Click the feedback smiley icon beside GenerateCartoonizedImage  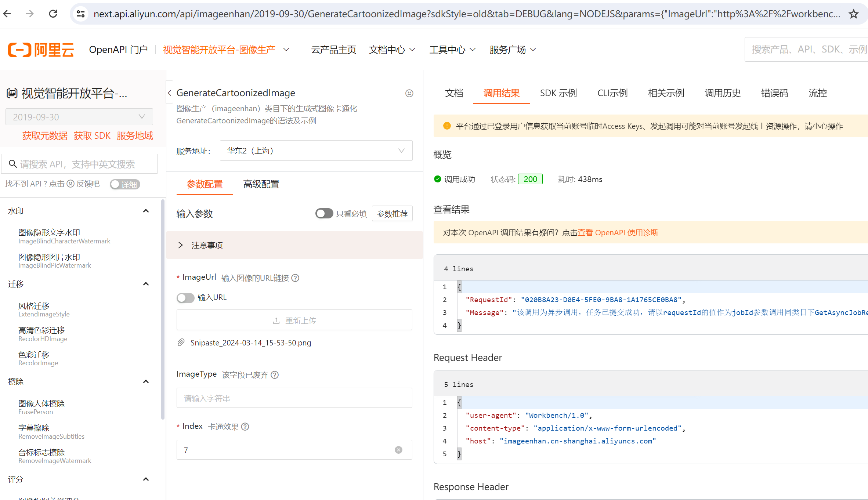point(409,93)
